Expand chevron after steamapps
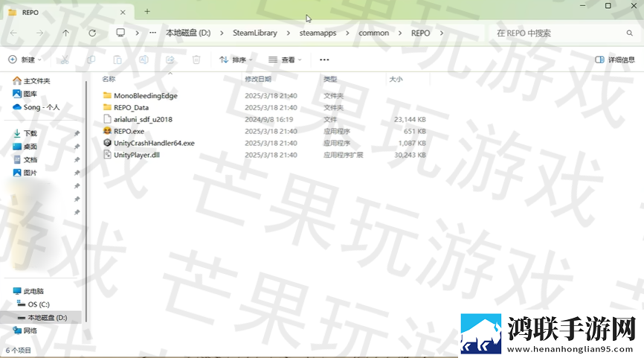Viewport: 644px width, 358px height. 347,33
